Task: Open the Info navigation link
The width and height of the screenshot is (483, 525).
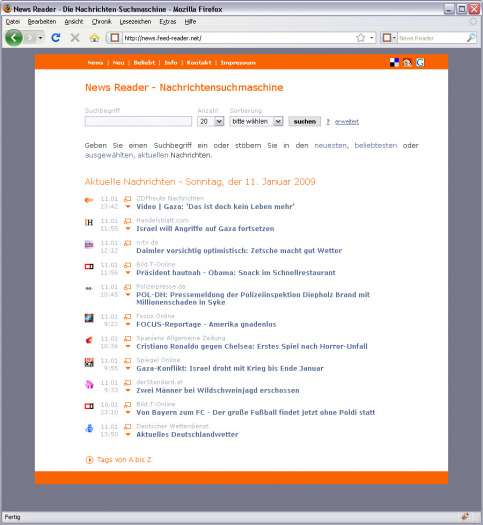Action: (x=171, y=63)
